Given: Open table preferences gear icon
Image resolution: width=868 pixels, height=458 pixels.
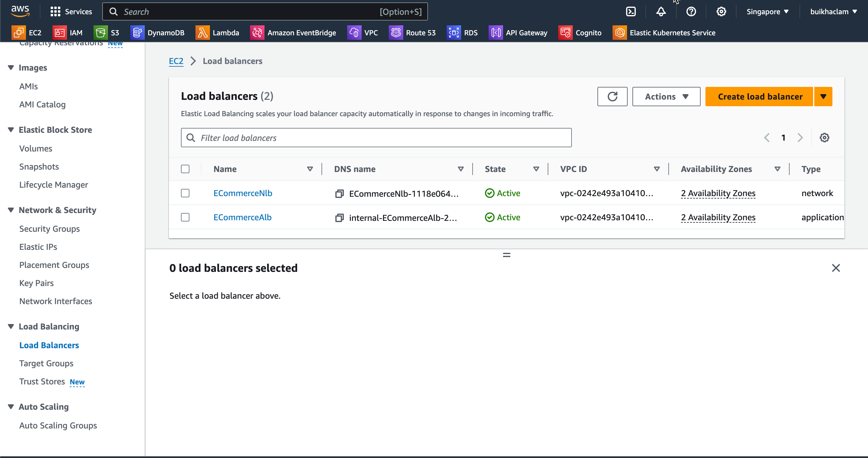Looking at the screenshot, I should pos(824,138).
